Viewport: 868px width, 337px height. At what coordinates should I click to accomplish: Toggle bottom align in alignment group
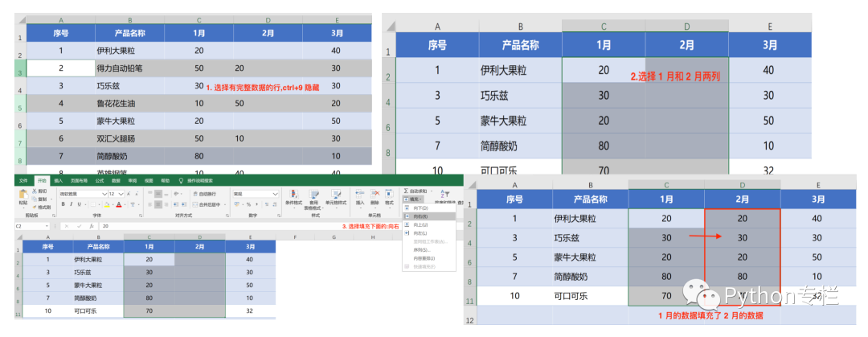tap(166, 194)
